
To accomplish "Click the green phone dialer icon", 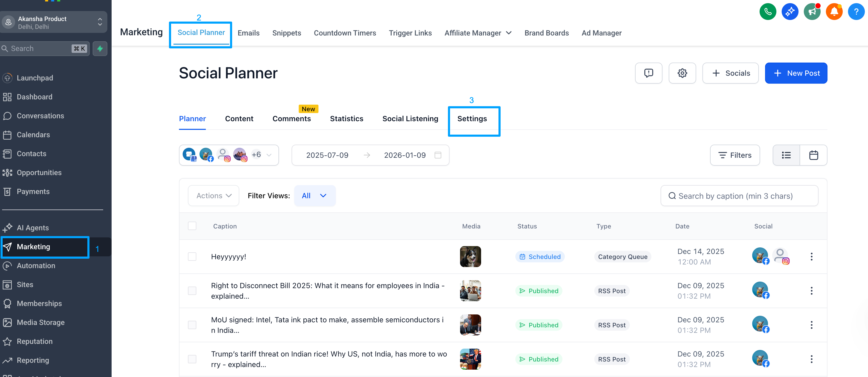I will click(767, 12).
